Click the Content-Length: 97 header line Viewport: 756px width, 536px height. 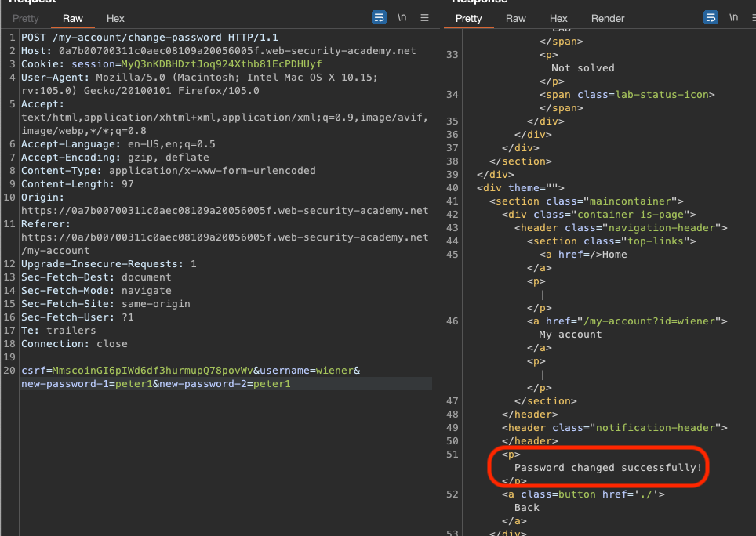[x=77, y=183]
